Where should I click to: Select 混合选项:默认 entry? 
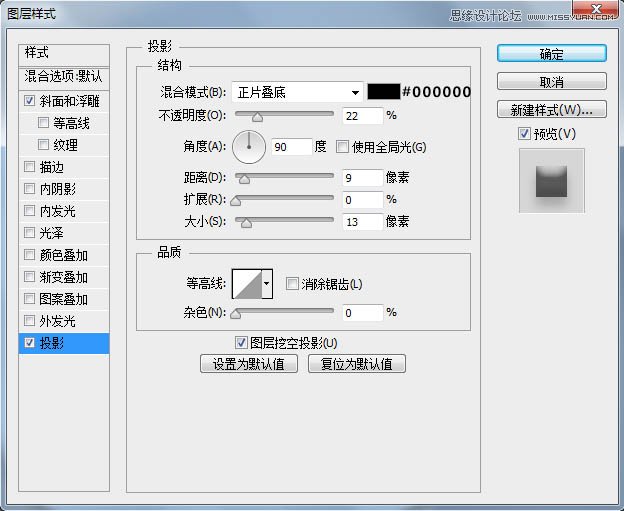[x=64, y=78]
